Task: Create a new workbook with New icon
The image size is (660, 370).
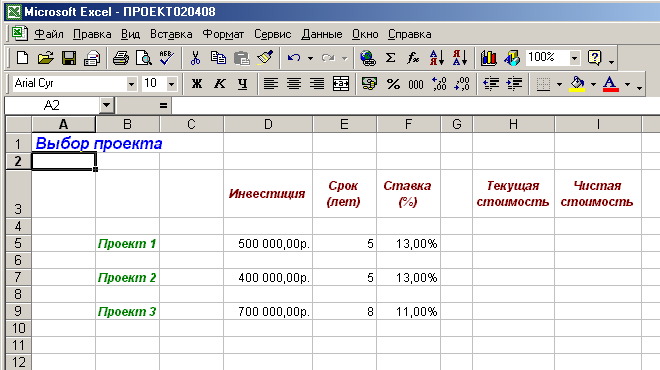Action: pos(22,58)
